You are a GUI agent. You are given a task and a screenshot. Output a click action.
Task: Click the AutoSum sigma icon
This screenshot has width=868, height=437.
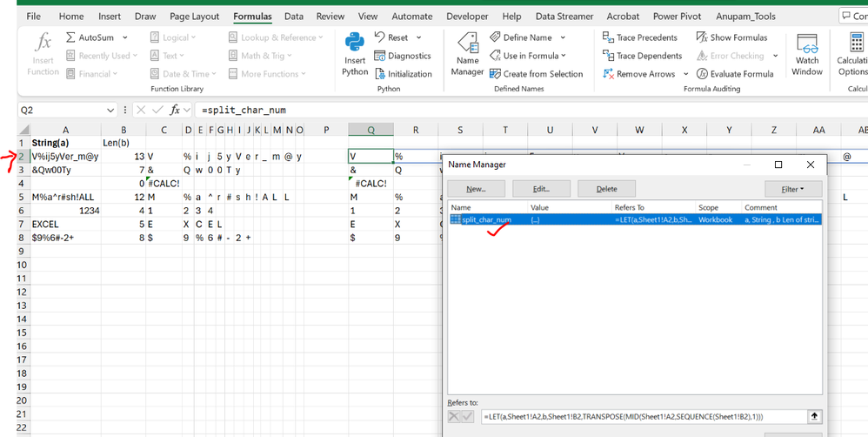point(70,37)
